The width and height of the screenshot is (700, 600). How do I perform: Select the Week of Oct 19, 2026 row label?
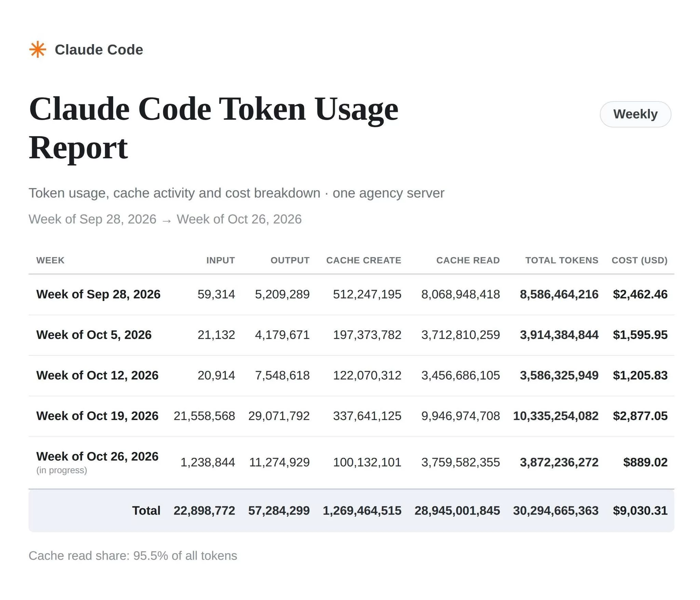(97, 416)
